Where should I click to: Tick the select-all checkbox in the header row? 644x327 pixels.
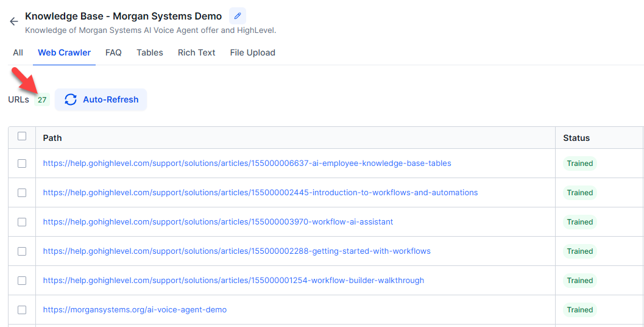tap(22, 136)
